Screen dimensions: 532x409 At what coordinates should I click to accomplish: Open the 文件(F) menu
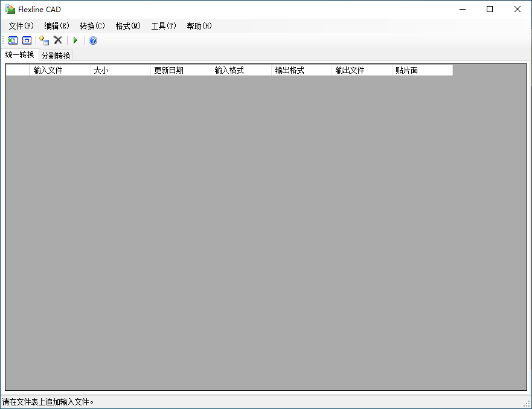[x=21, y=26]
